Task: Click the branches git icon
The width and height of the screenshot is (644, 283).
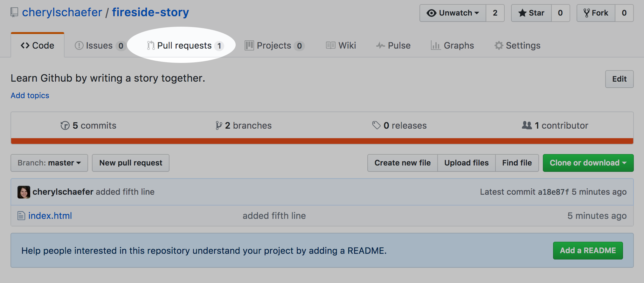Action: point(218,125)
